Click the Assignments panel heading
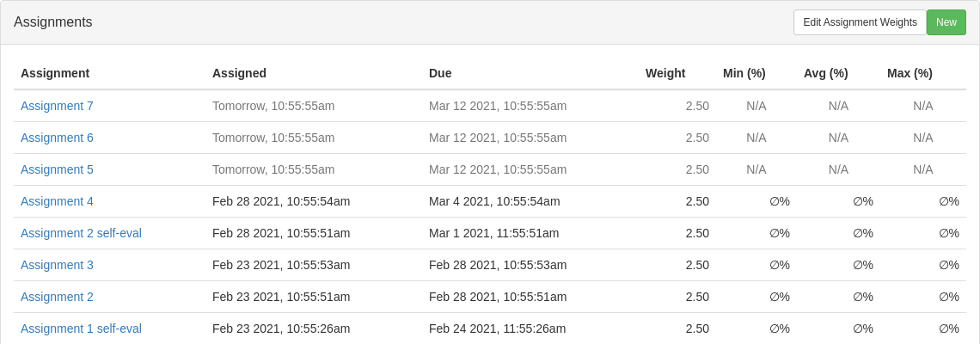This screenshot has height=344, width=980. pos(53,22)
